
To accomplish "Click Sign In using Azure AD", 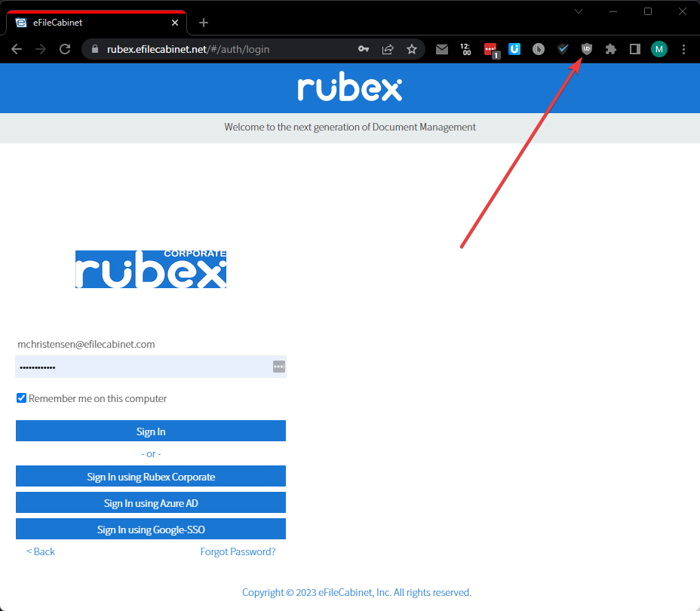I will (x=151, y=502).
